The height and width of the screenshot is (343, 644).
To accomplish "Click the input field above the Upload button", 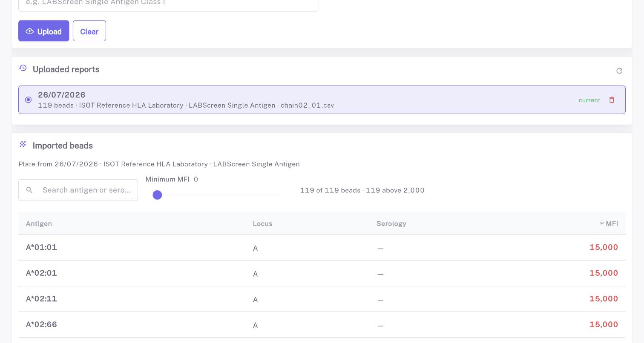I will [168, 3].
